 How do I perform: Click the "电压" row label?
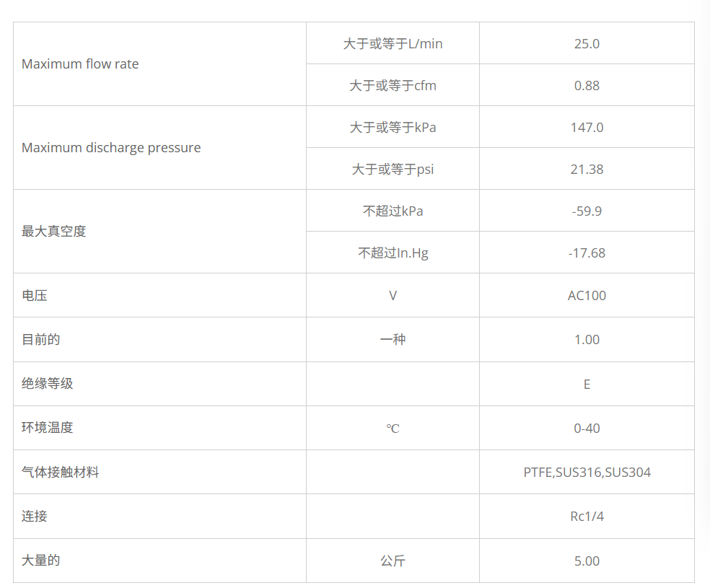coord(35,296)
